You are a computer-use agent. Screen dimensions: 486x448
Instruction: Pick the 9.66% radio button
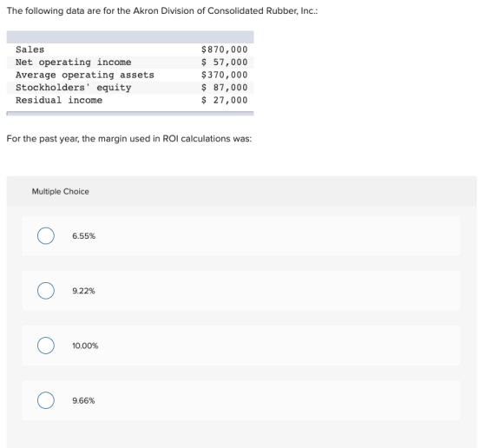(x=46, y=400)
